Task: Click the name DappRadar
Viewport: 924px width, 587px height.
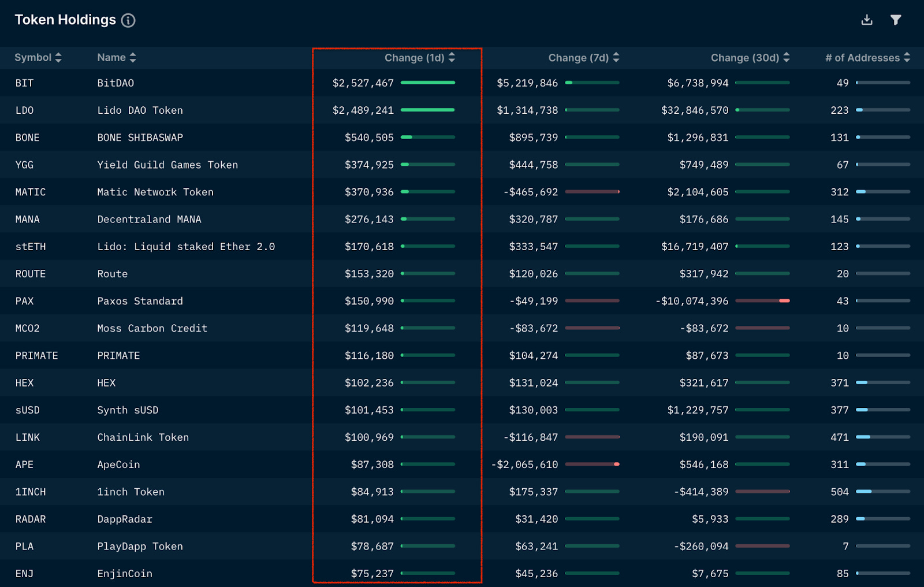Action: 125,519
